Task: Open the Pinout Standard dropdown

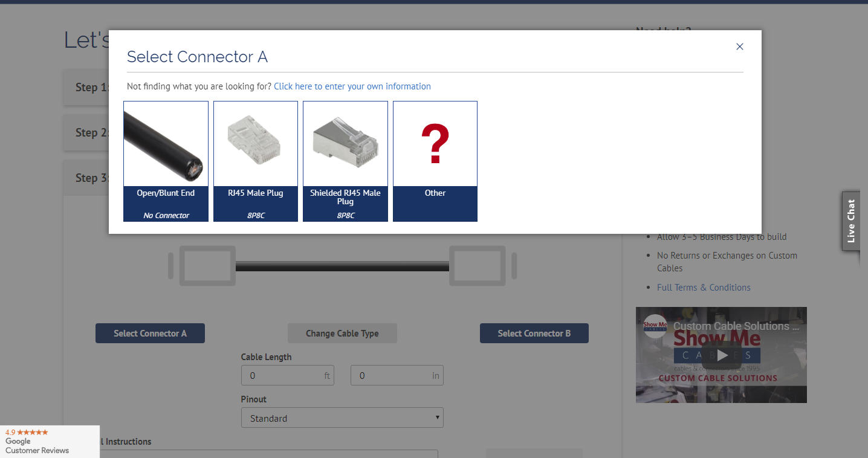Action: (342, 418)
